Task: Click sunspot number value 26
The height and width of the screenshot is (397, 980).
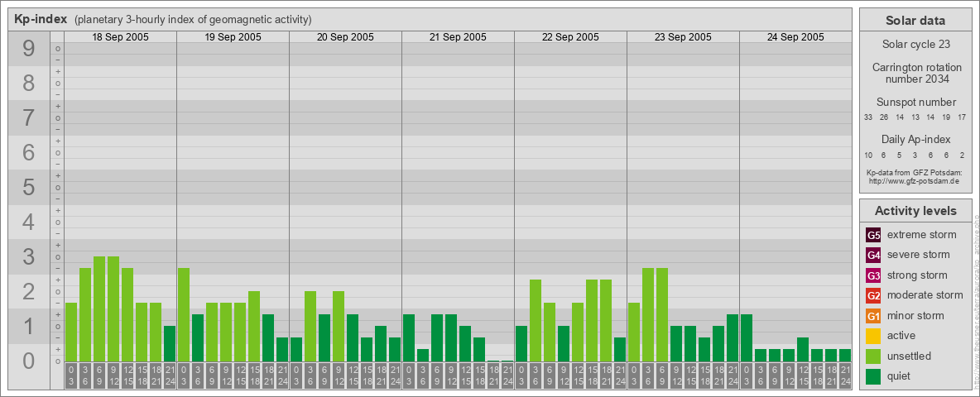Action: pos(884,117)
